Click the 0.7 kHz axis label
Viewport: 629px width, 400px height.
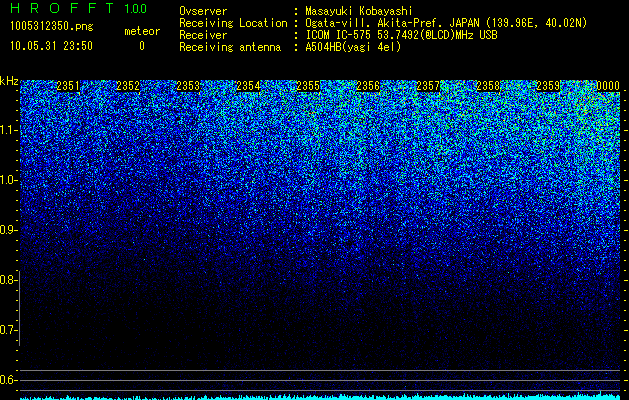(8, 330)
